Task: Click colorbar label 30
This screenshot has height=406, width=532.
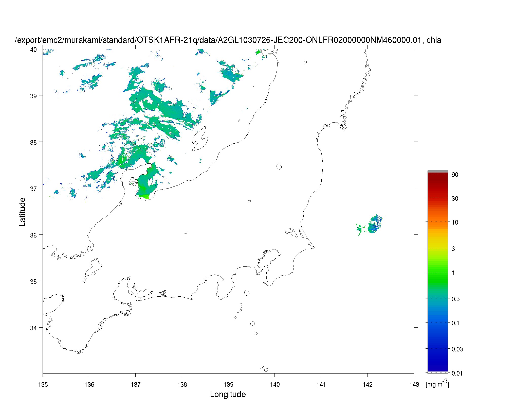Action: [x=455, y=198]
